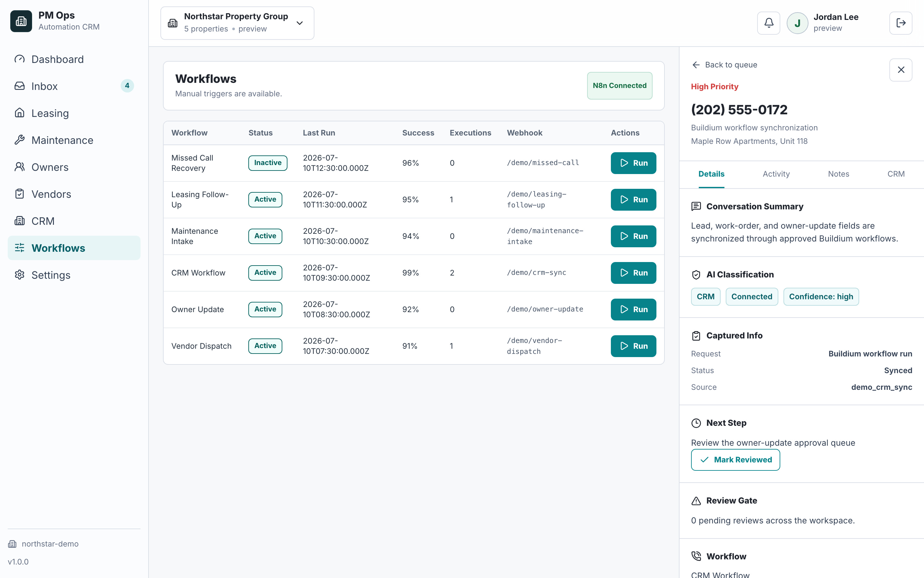Image resolution: width=924 pixels, height=578 pixels.
Task: Switch to the Notes tab
Action: click(x=838, y=174)
